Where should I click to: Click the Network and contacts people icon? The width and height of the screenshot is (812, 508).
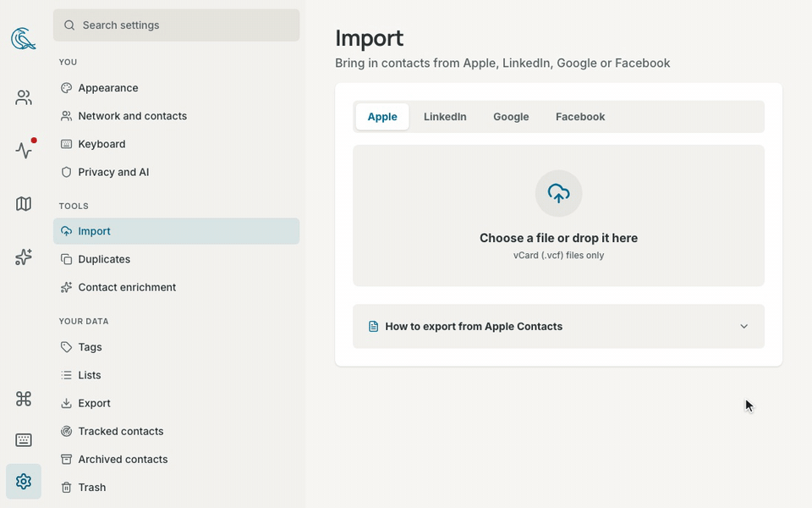pyautogui.click(x=66, y=116)
